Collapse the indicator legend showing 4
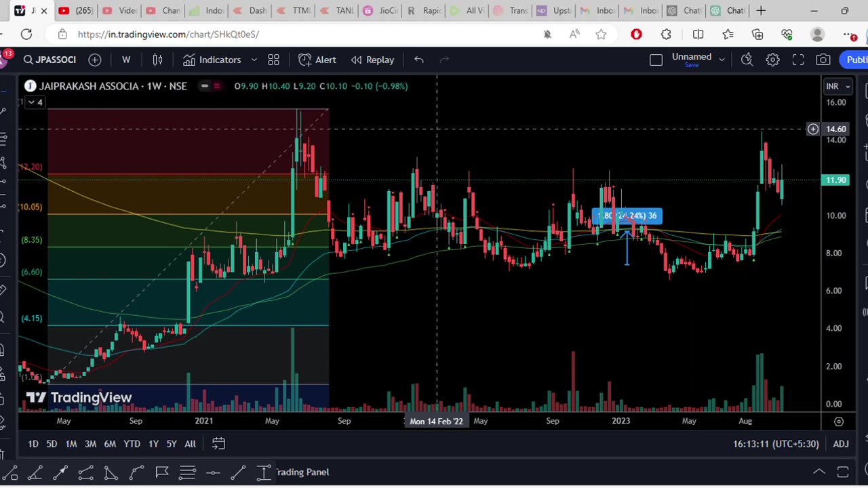 click(35, 102)
